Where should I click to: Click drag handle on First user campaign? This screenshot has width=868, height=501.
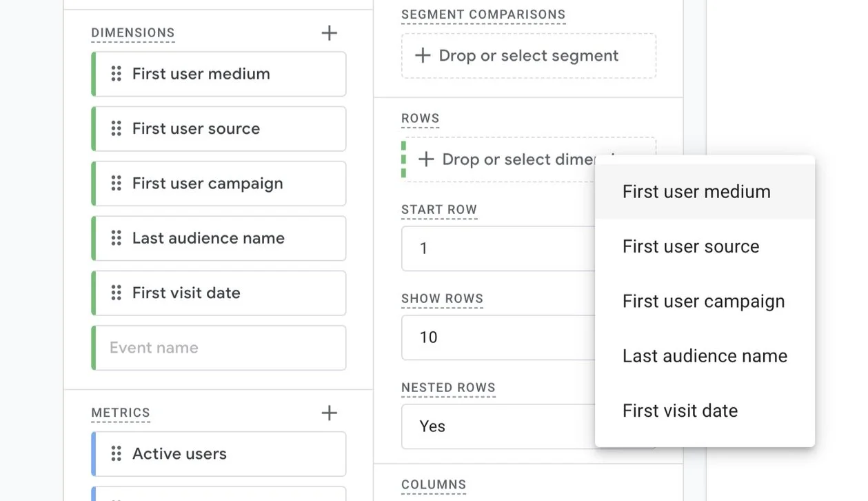click(117, 184)
